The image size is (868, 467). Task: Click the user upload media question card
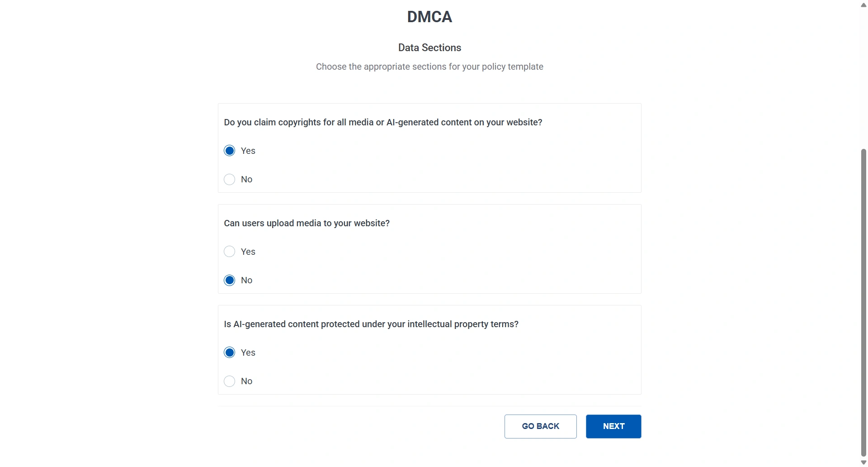429,249
